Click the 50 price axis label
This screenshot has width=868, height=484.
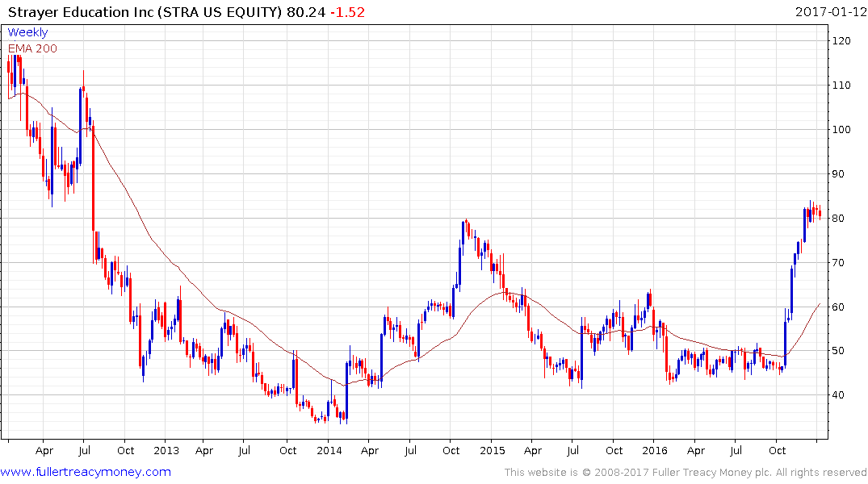[838, 351]
